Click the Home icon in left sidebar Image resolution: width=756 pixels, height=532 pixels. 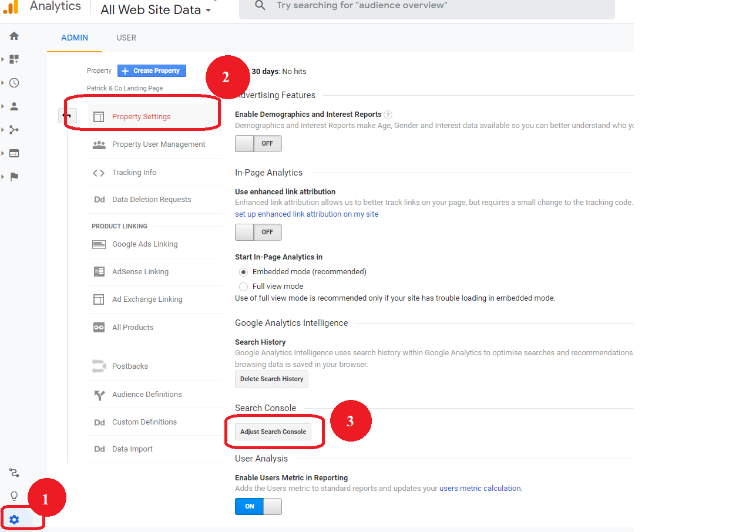pyautogui.click(x=14, y=36)
